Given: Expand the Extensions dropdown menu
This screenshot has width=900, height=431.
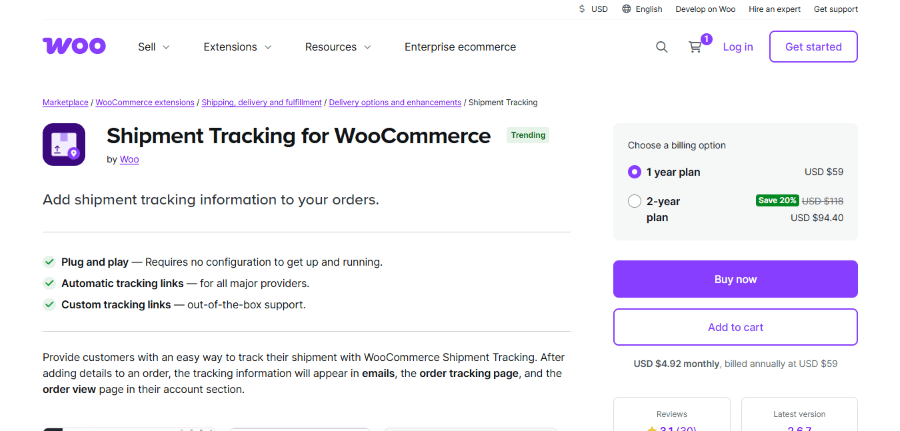Looking at the screenshot, I should [x=237, y=47].
